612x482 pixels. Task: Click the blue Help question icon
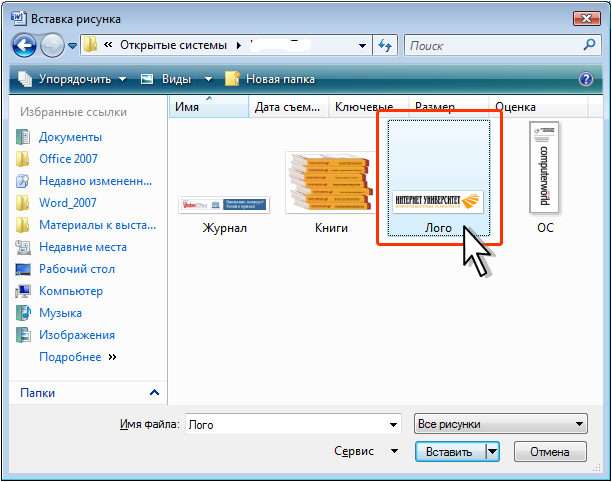click(x=586, y=79)
